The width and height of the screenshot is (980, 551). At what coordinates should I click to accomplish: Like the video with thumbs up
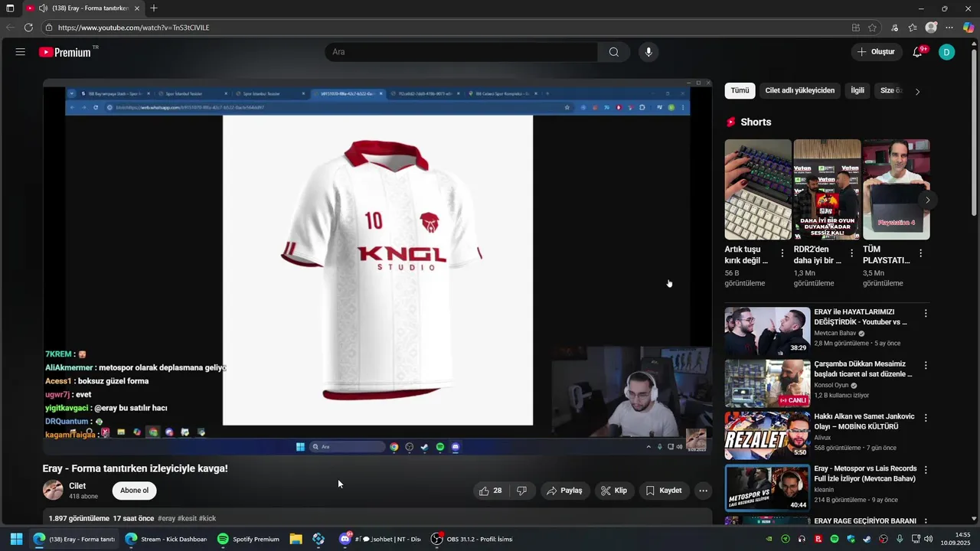pyautogui.click(x=490, y=491)
